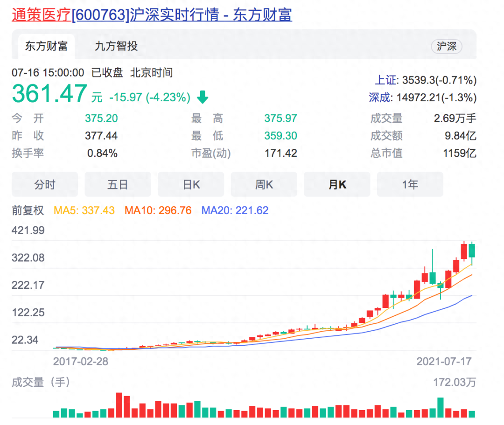Click the 总市值 value 1159亿
Screen dimensions: 504x425
pos(460,153)
